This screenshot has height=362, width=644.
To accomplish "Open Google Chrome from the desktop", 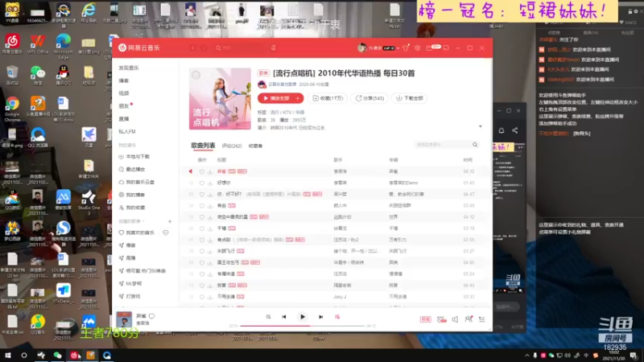I will click(x=12, y=109).
